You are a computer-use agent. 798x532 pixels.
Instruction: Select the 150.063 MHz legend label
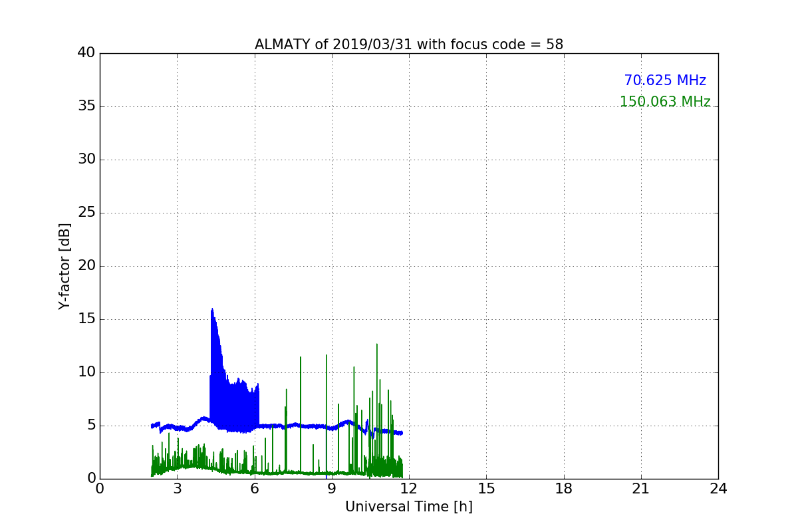pyautogui.click(x=665, y=102)
